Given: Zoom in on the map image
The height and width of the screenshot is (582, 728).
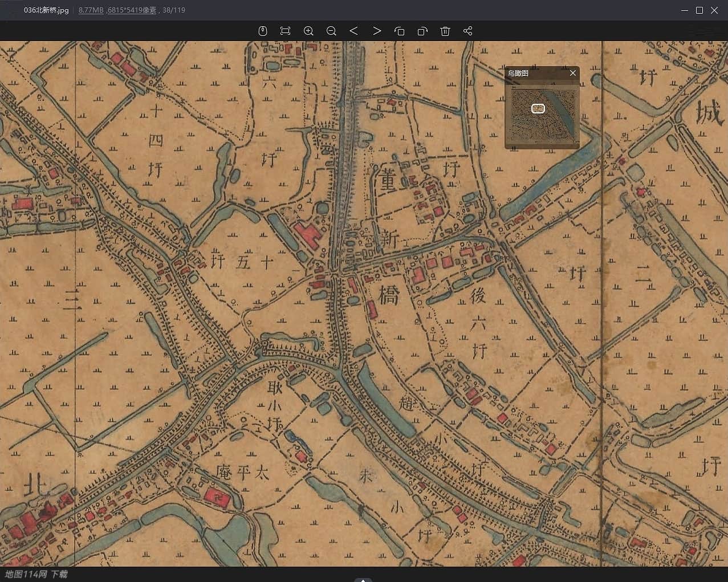Looking at the screenshot, I should 308,31.
